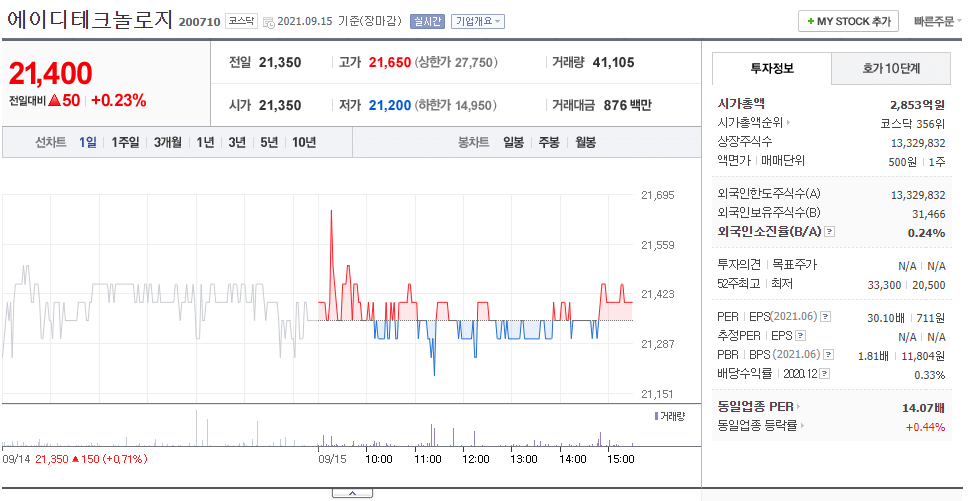Click the market cap value 2,853억원
The height and width of the screenshot is (501, 978).
917,105
